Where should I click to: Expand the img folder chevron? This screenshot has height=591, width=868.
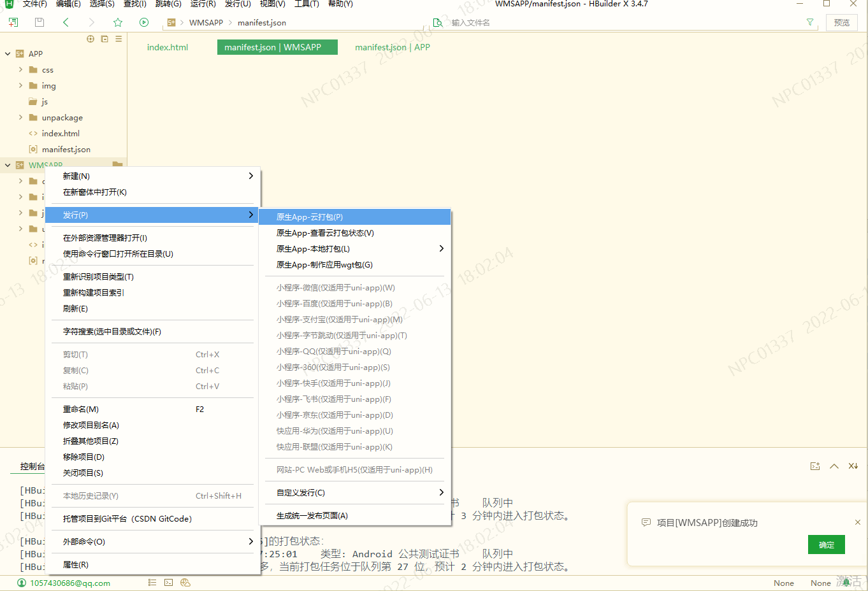click(20, 86)
